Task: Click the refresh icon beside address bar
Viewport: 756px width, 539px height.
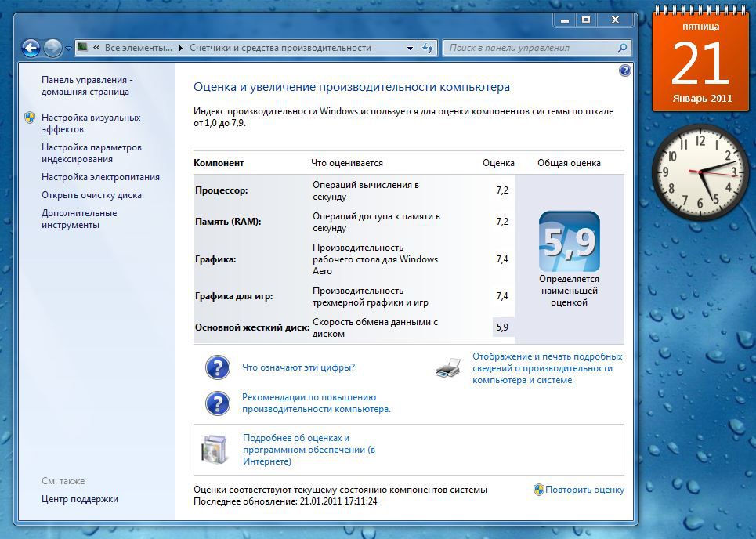Action: [428, 48]
